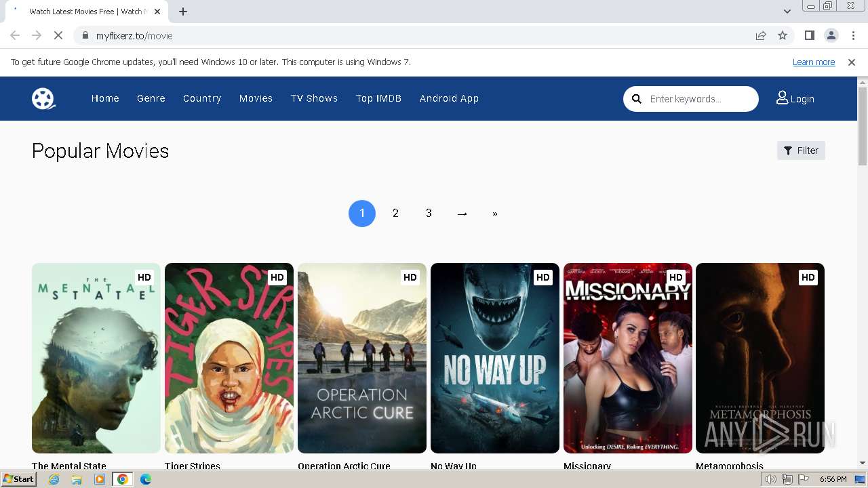Image resolution: width=868 pixels, height=488 pixels.
Task: Stop page loading with the X button
Action: click(x=58, y=35)
